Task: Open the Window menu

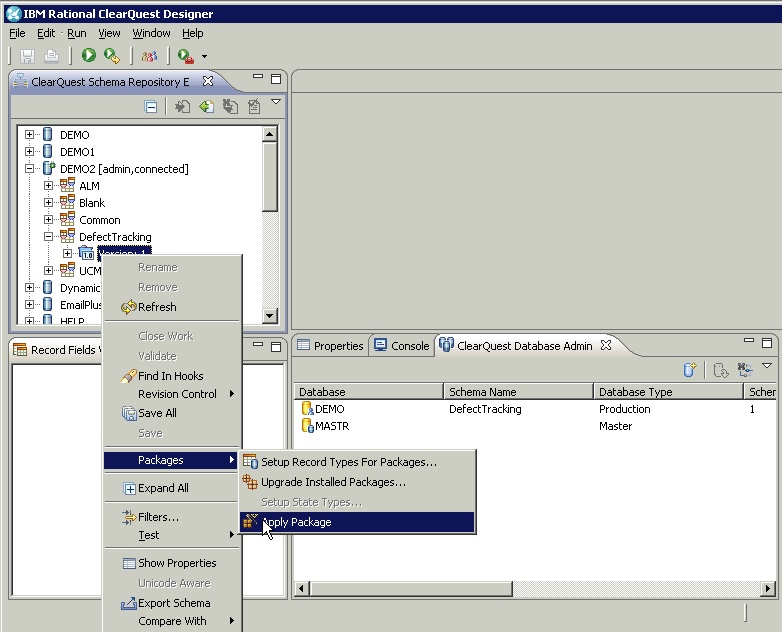Action: pyautogui.click(x=151, y=33)
